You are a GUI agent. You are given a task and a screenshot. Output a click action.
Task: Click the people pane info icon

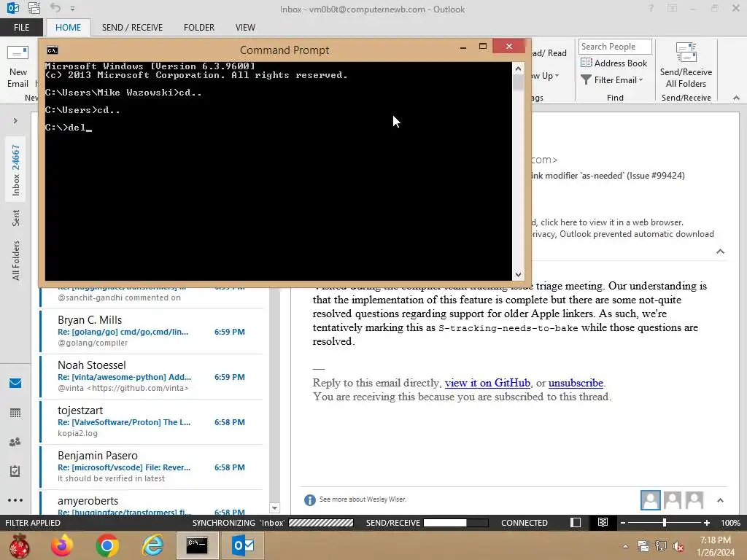(309, 499)
